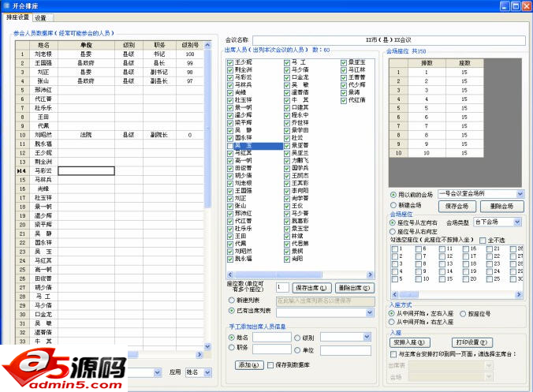The image size is (533, 392).
Task: Click the 座位数 input field
Action: point(282,288)
